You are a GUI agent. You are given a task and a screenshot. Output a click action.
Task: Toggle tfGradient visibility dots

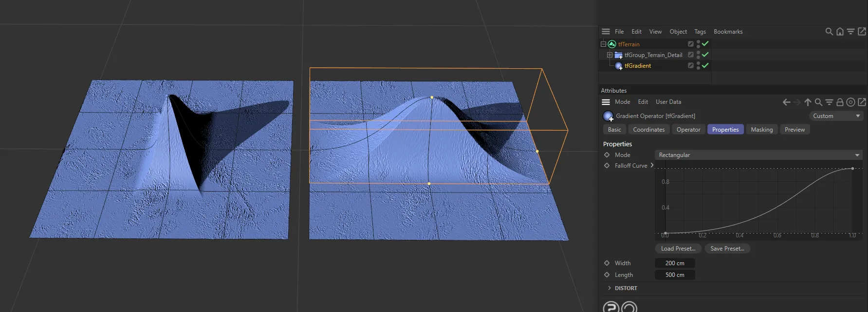click(x=698, y=65)
